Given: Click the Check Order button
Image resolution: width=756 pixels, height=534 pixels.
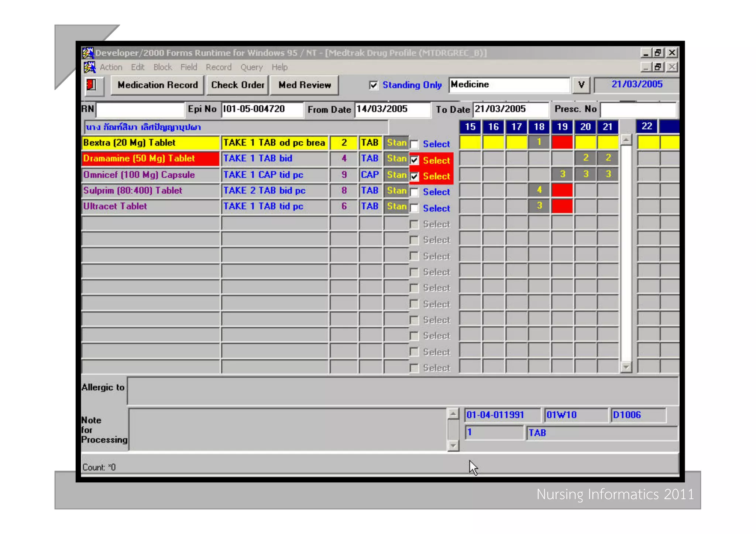Looking at the screenshot, I should [x=237, y=85].
